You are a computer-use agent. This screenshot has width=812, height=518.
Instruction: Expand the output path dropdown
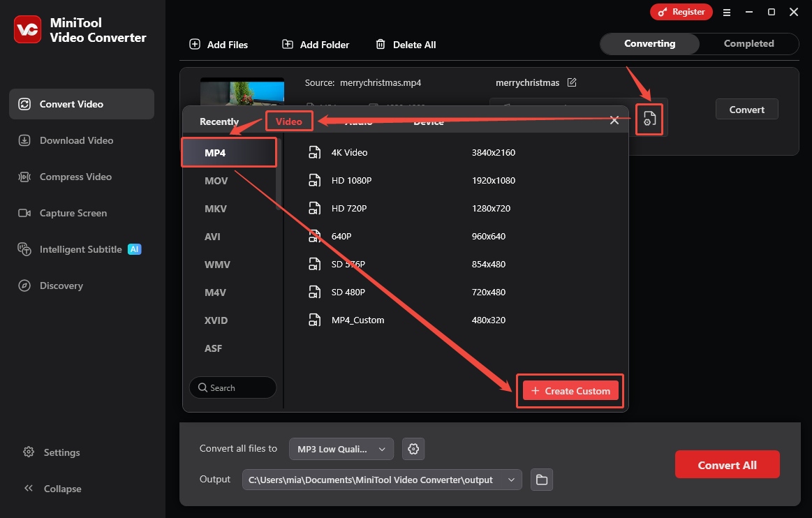(510, 480)
